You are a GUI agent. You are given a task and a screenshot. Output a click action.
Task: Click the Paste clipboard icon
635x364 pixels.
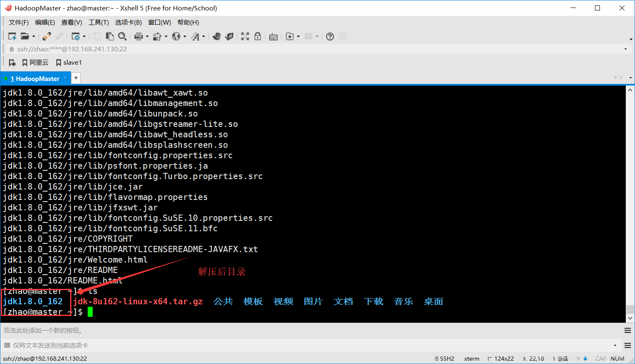click(110, 36)
